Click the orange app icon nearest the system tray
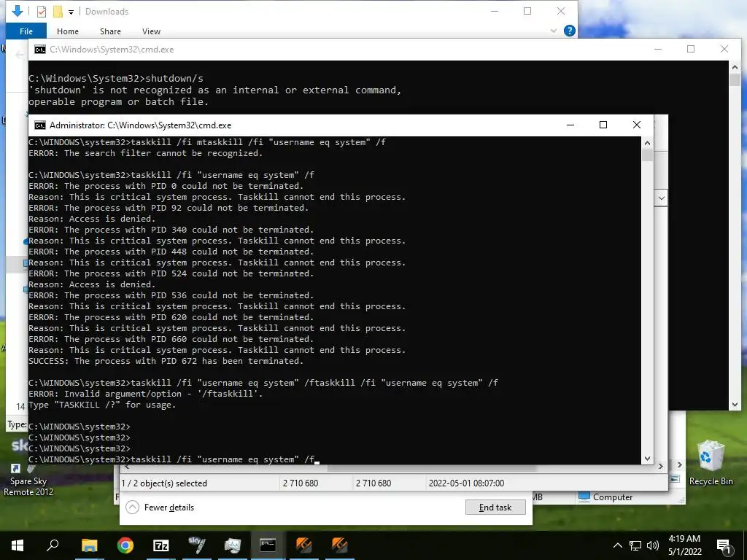747x560 pixels. (x=339, y=545)
